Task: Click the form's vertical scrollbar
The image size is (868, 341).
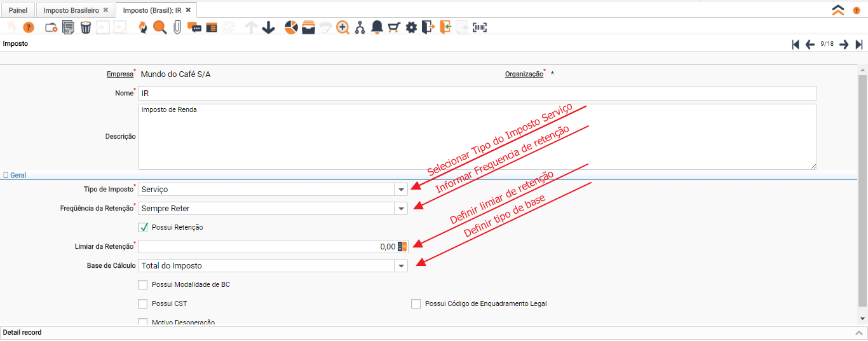Action: coord(862,191)
